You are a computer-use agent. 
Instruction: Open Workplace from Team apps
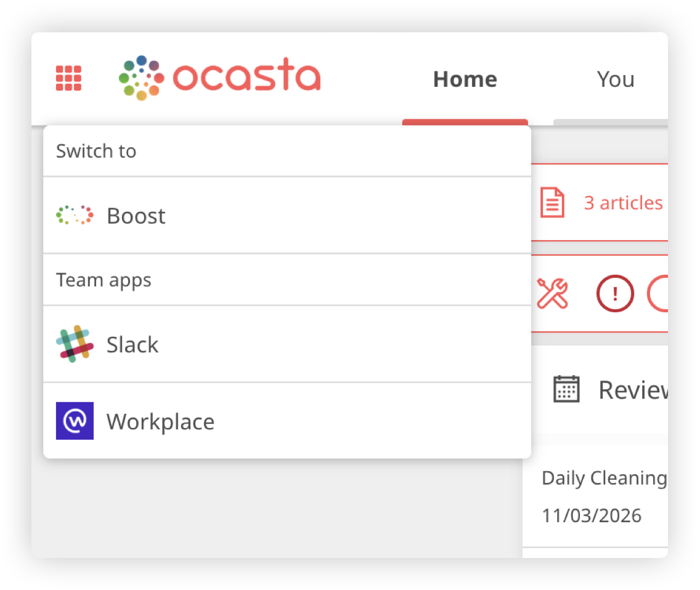coord(287,421)
